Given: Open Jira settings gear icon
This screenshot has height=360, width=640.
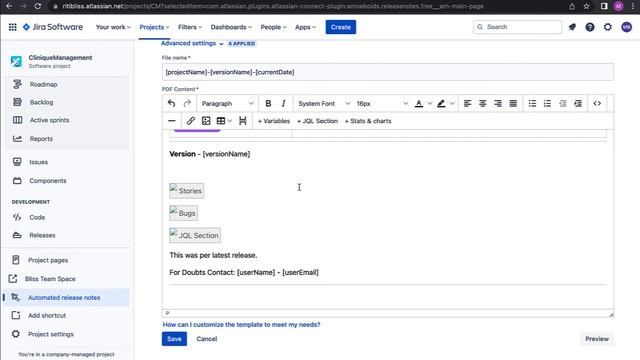Looking at the screenshot, I should click(608, 27).
